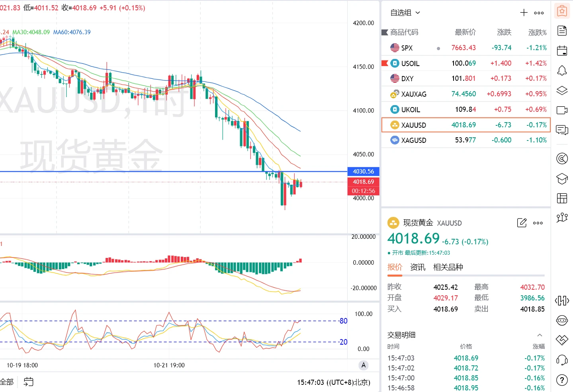The width and height of the screenshot is (573, 392).
Task: Switch to the 相关品种 tab
Action: (448, 267)
